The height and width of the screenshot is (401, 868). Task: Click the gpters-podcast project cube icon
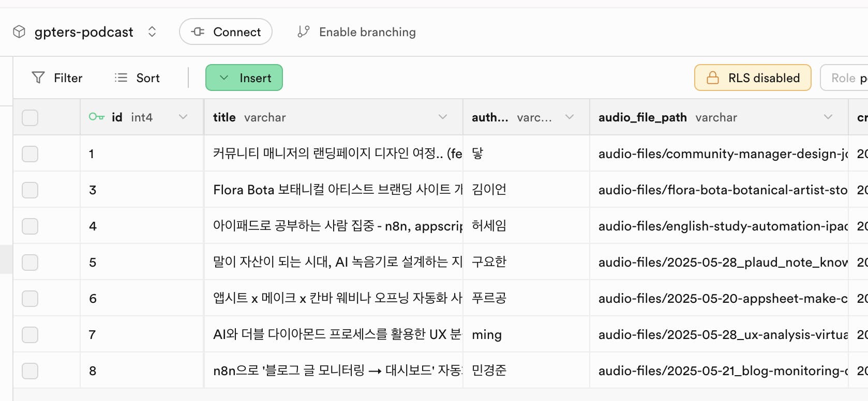(x=19, y=32)
